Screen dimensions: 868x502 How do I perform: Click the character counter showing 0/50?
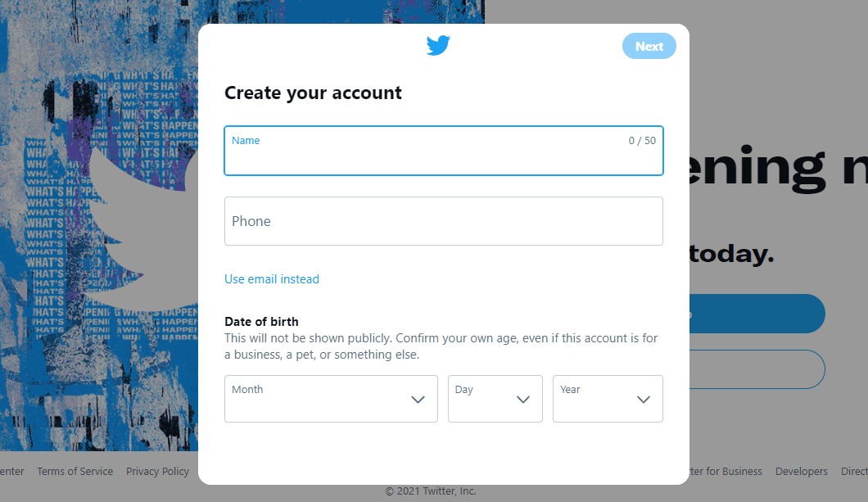point(641,140)
